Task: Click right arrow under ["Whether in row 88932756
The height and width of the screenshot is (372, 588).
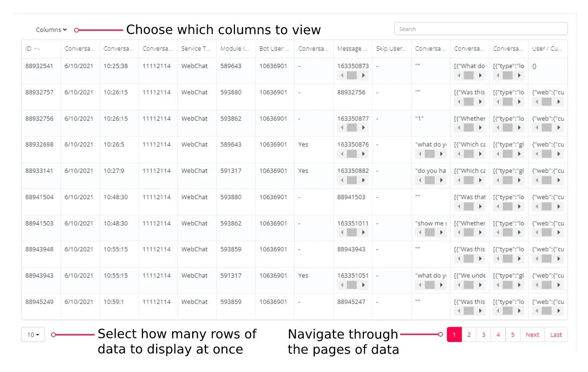Action: point(480,128)
